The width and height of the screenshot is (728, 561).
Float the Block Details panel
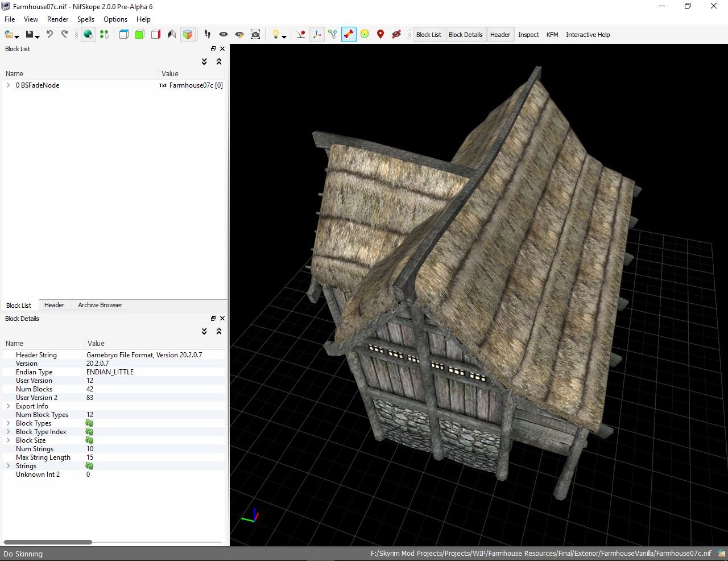click(x=213, y=319)
